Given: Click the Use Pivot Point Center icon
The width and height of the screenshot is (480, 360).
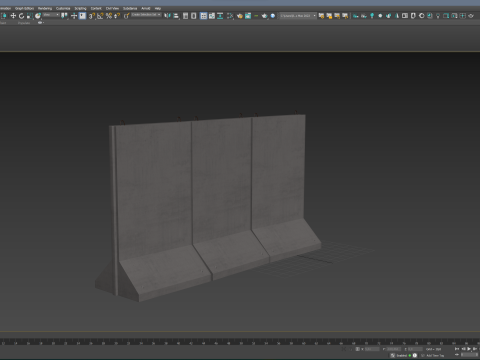Looking at the screenshot, I should (64, 16).
